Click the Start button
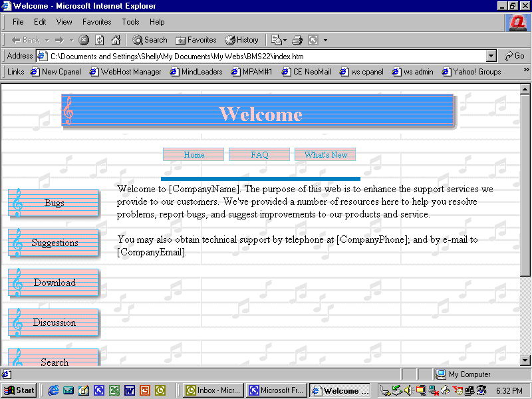This screenshot has width=532, height=399. point(19,390)
